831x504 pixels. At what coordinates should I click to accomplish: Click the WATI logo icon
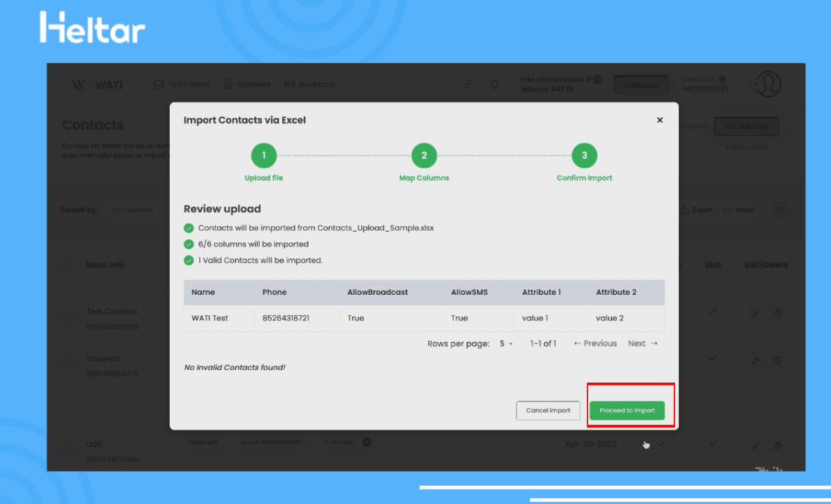pos(79,85)
